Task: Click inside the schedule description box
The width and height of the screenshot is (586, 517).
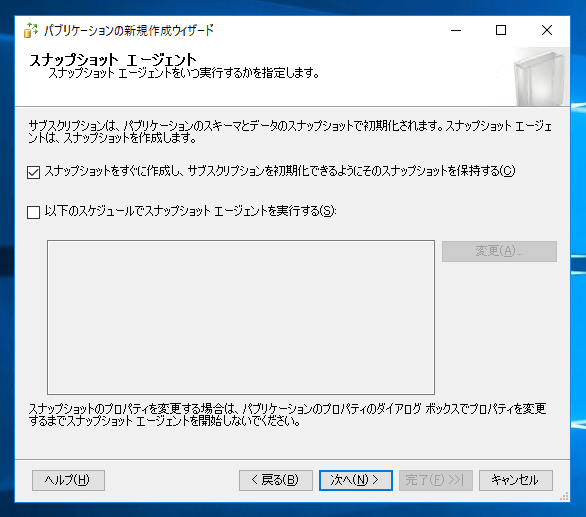Action: [x=241, y=317]
